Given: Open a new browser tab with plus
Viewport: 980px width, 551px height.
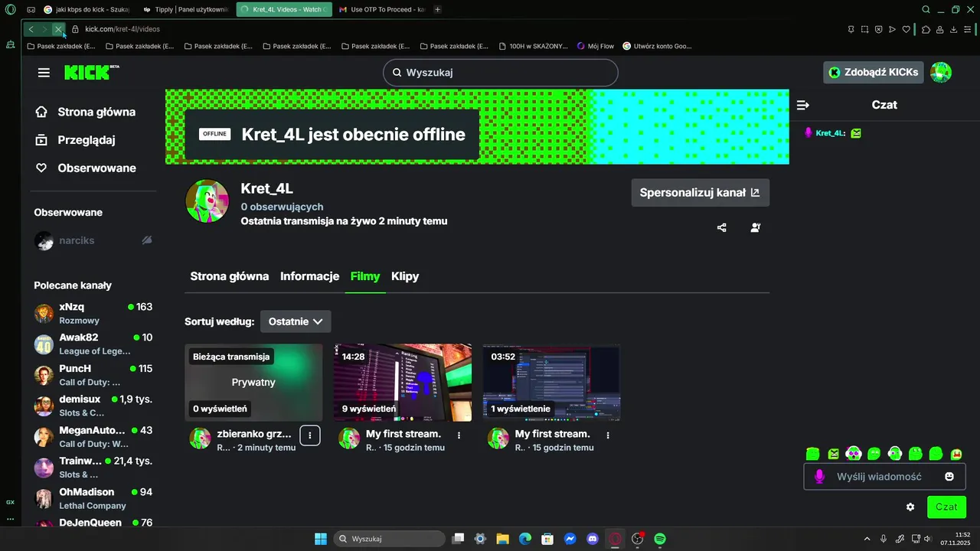Looking at the screenshot, I should tap(437, 9).
